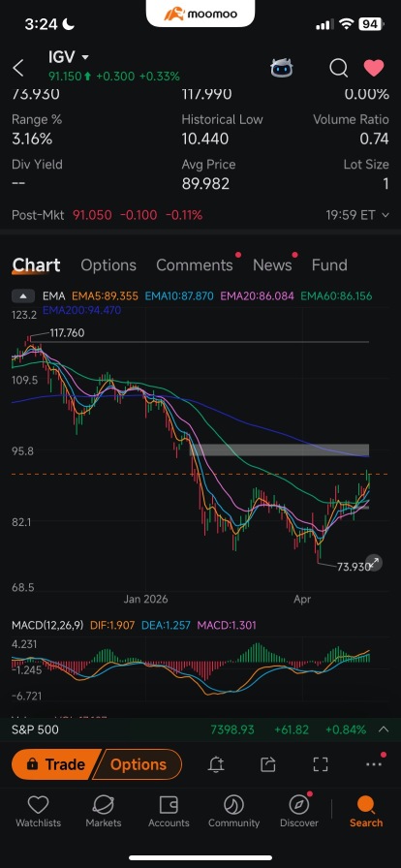
Task: Open the News tab
Action: (x=272, y=265)
